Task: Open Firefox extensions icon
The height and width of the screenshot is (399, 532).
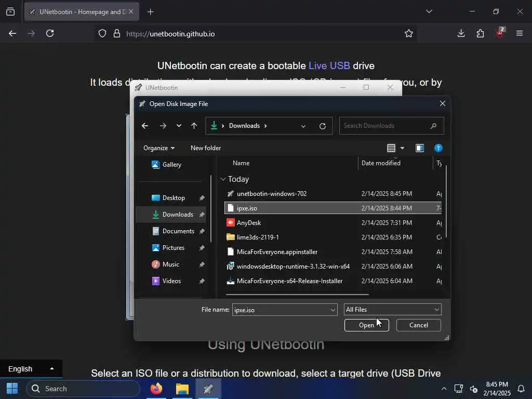Action: [x=480, y=34]
